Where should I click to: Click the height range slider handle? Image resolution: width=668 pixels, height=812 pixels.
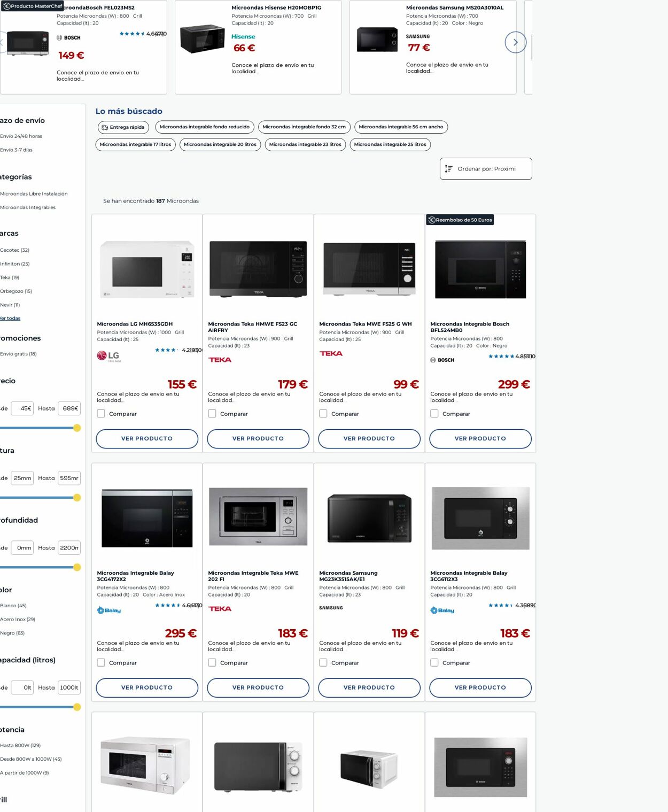(x=77, y=498)
